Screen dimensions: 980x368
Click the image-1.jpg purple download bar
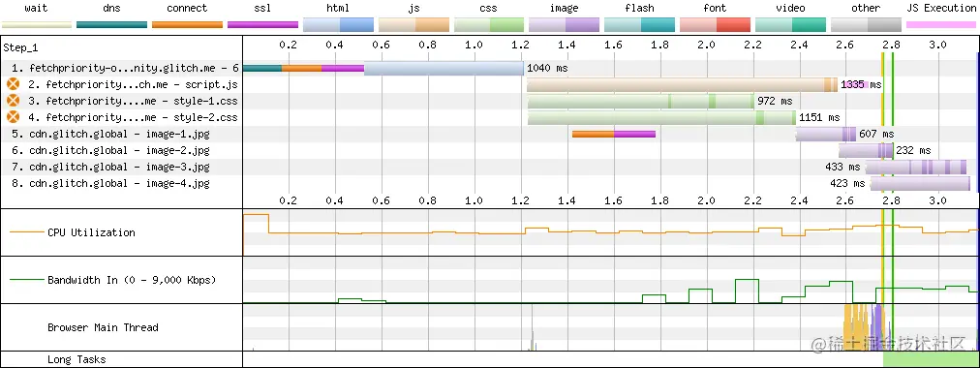826,134
